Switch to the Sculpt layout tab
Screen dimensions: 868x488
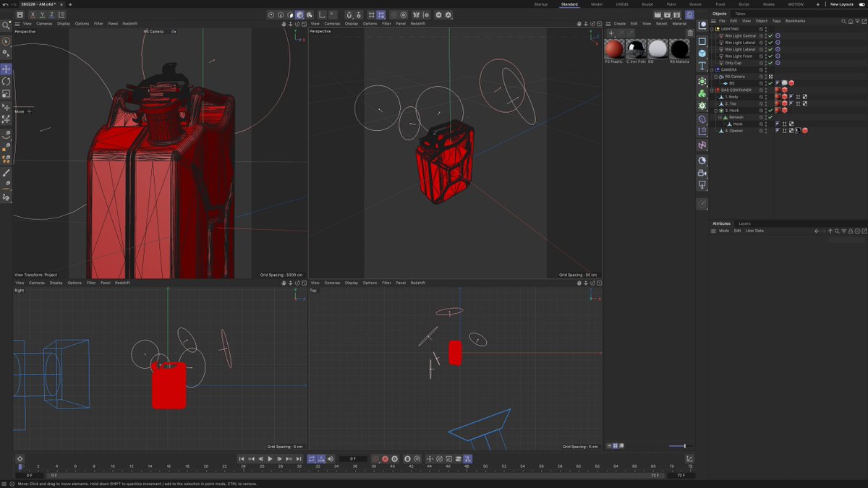[x=647, y=4]
